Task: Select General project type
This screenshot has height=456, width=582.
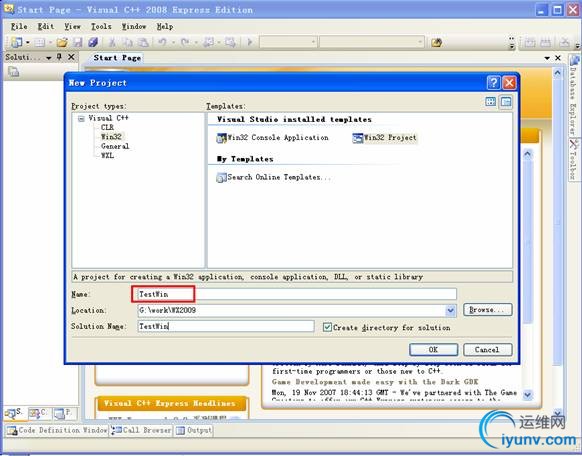Action: pyautogui.click(x=115, y=146)
